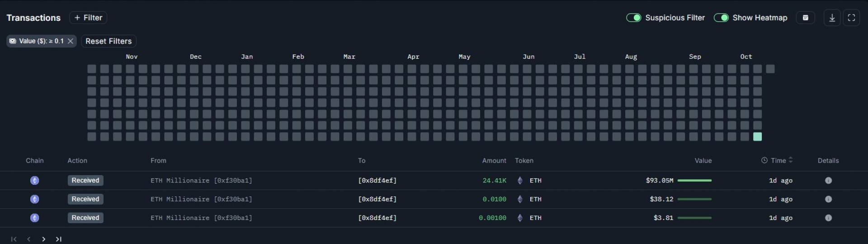868x244 pixels.
Task: Sort transactions by the Time column
Action: click(778, 160)
